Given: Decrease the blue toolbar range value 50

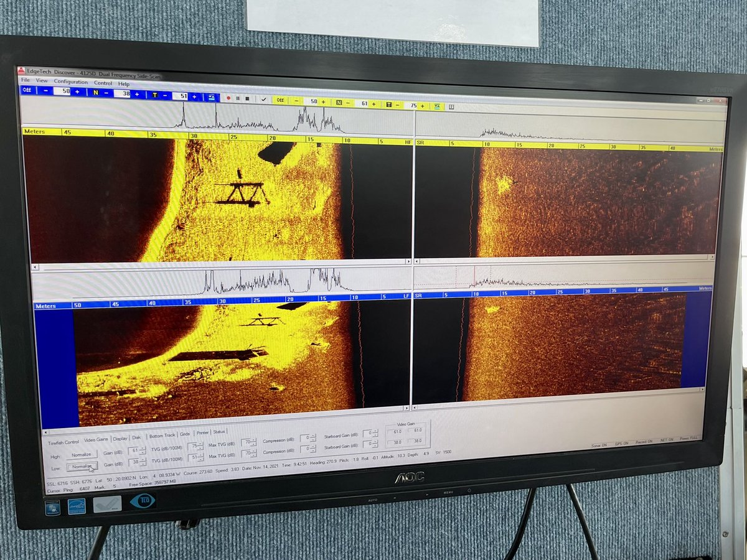Looking at the screenshot, I should (45, 91).
